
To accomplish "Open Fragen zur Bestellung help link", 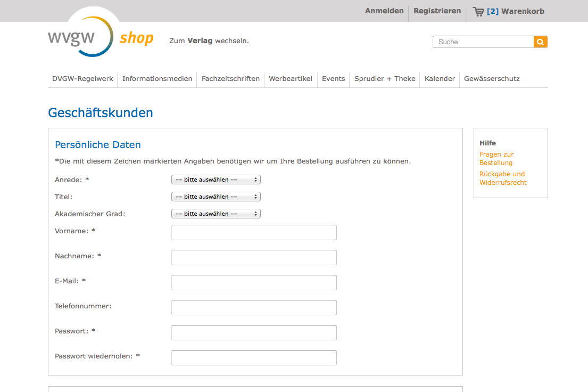I will [496, 159].
